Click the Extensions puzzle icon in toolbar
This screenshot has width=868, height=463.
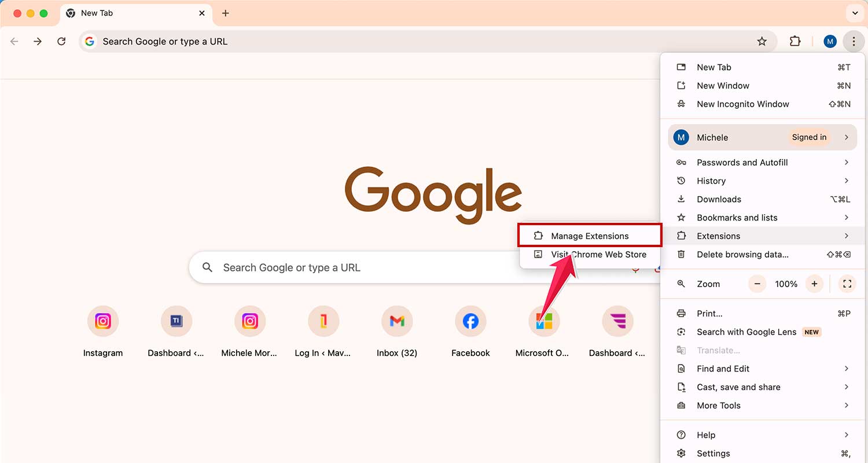(795, 41)
